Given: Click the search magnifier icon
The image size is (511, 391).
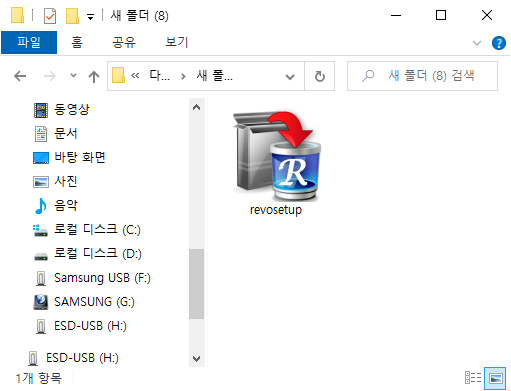Looking at the screenshot, I should pyautogui.click(x=368, y=76).
